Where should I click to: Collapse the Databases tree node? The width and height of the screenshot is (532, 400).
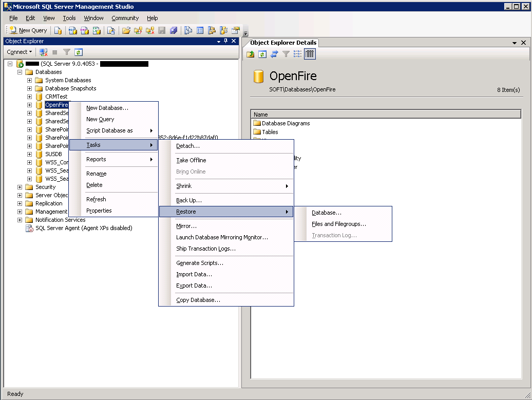click(x=20, y=72)
